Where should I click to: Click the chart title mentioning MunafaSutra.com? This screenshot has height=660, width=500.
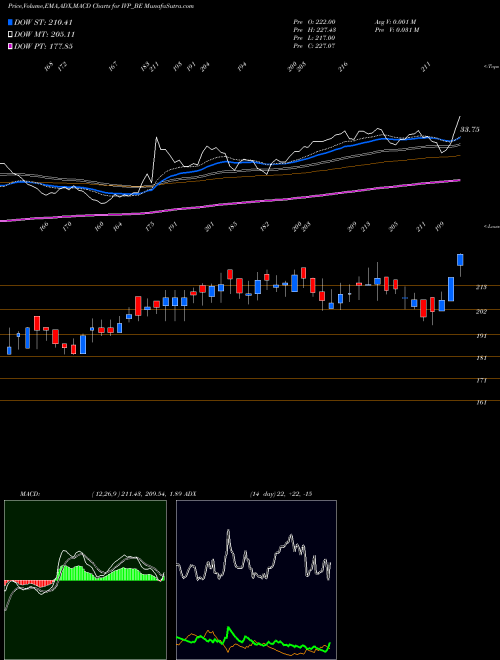coord(101,7)
